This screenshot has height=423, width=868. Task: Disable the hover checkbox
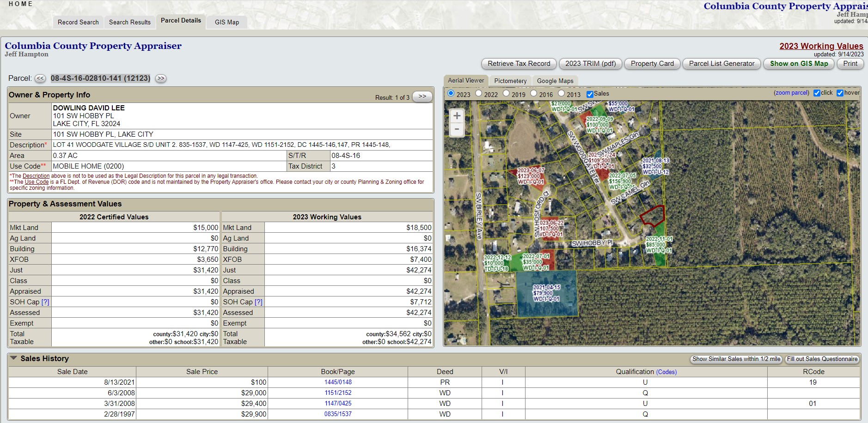coord(840,93)
